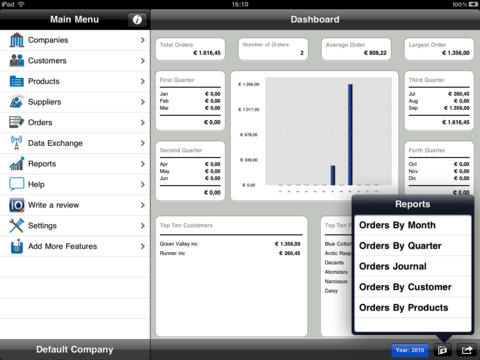Expand the Reports row chevron

(143, 164)
